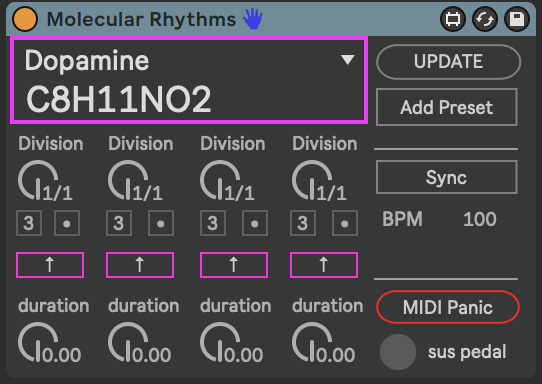Screen dimensions: 542x384
Task: Click the first column's up arrow button
Action: (x=50, y=265)
